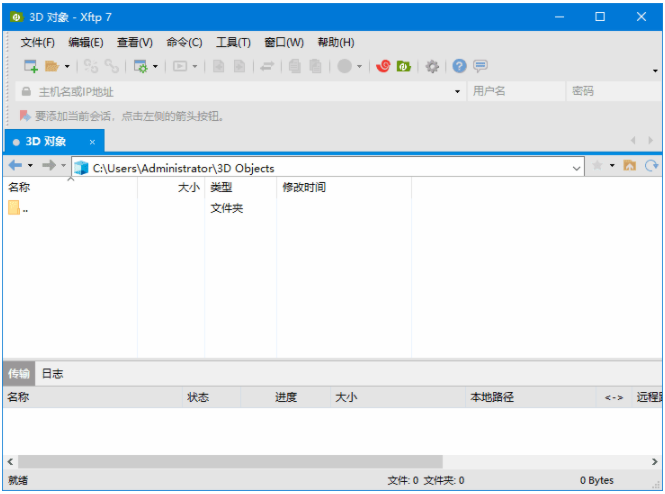Click the 本地路径 column header
Image resolution: width=665 pixels, height=494 pixels.
[x=530, y=397]
